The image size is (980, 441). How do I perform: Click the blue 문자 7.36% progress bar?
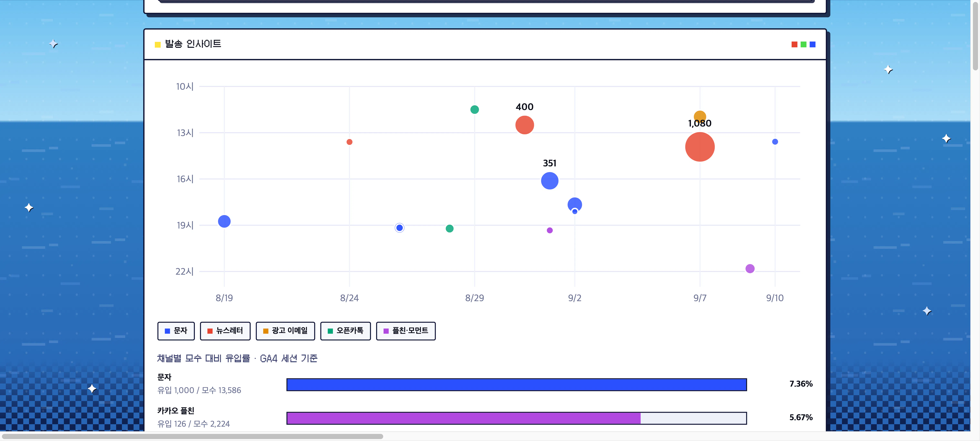(x=517, y=385)
